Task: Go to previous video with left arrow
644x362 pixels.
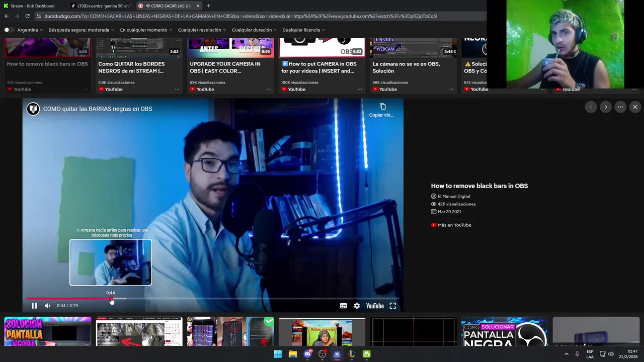Action: pos(591,107)
